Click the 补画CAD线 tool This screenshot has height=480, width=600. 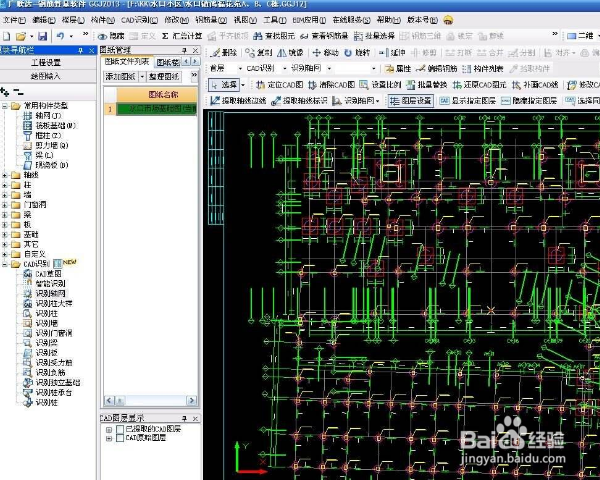tap(535, 85)
